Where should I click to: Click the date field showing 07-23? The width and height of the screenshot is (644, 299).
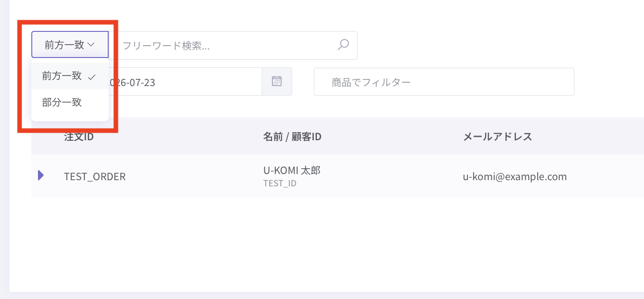pyautogui.click(x=185, y=82)
